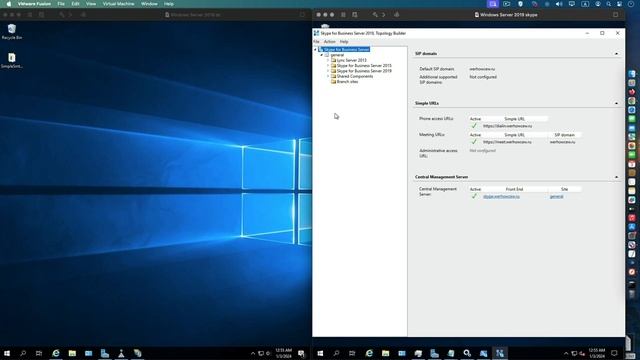Open the general site link
Screen dimensions: 640x360
pyautogui.click(x=556, y=197)
